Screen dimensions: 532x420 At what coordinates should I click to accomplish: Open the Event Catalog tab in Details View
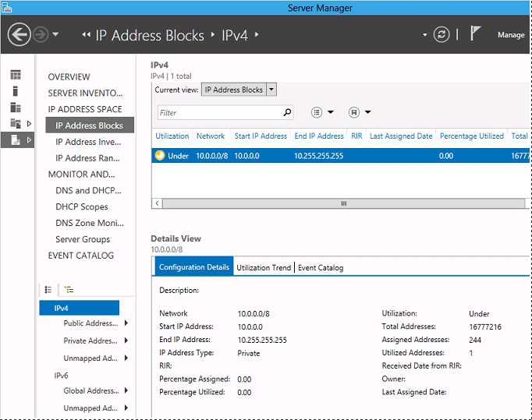pos(321,267)
